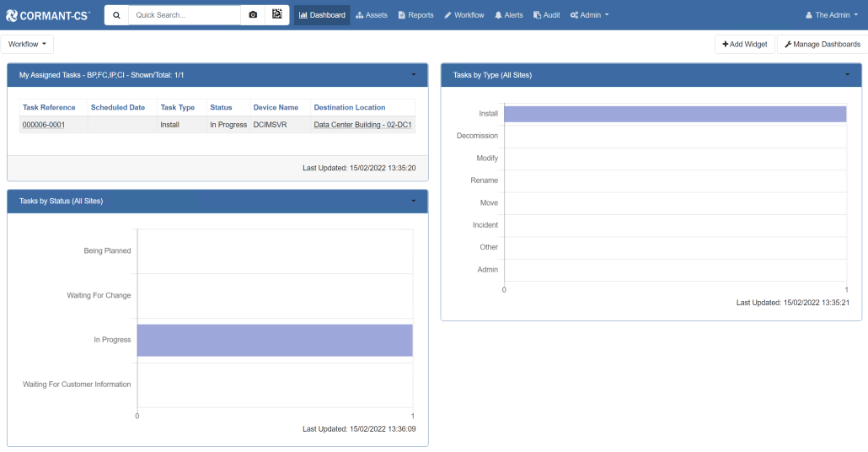Type in the Quick Search field
The width and height of the screenshot is (868, 452).
(x=184, y=15)
